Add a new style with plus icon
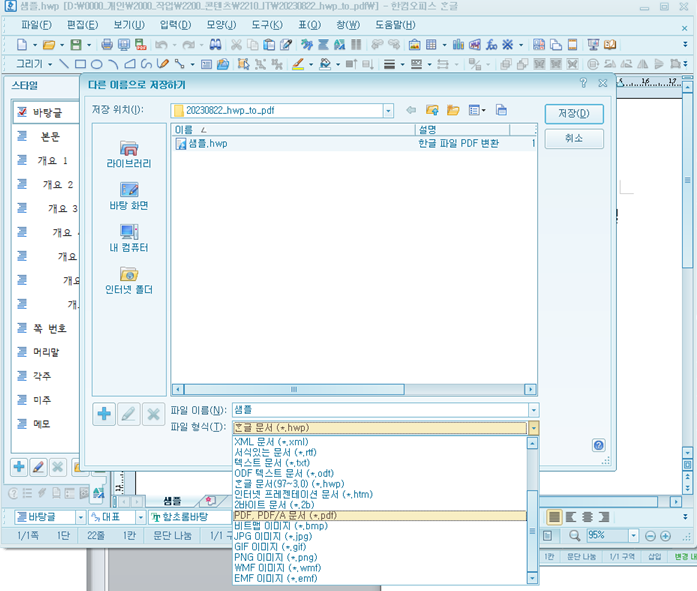697x591 pixels. 19,467
